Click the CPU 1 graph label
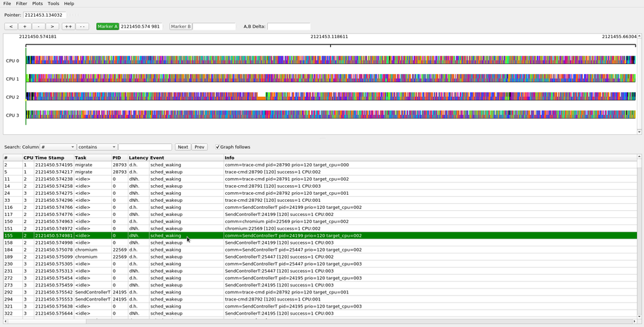This screenshot has height=327, width=644. 12,79
